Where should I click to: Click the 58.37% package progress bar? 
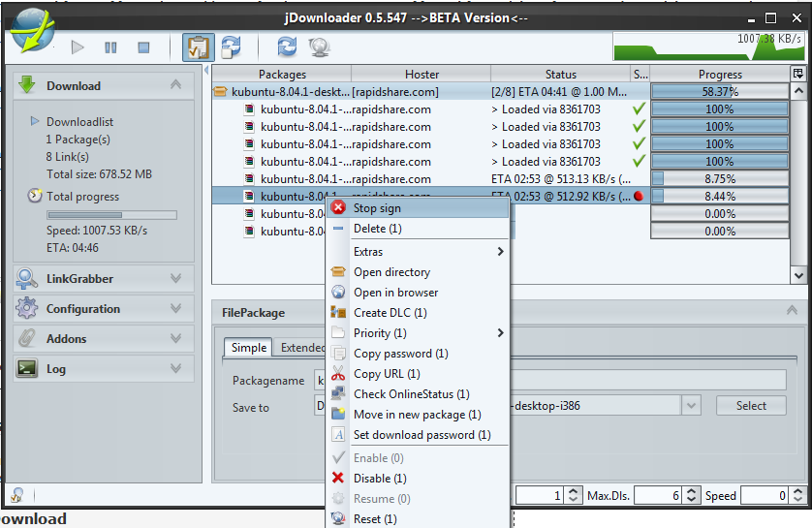click(x=719, y=92)
